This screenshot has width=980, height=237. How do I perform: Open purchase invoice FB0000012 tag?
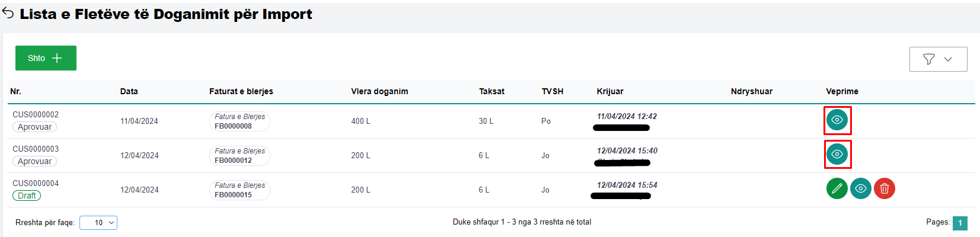tap(240, 156)
